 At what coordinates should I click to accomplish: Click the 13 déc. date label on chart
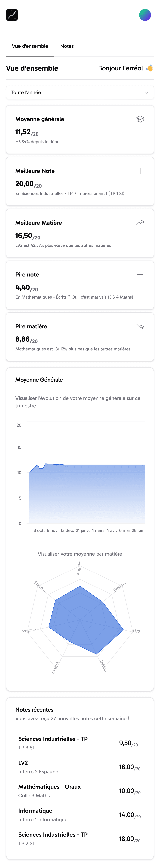pyautogui.click(x=67, y=530)
